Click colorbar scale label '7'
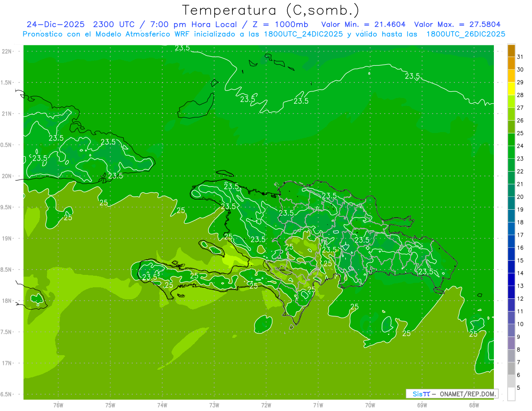 click(x=519, y=362)
